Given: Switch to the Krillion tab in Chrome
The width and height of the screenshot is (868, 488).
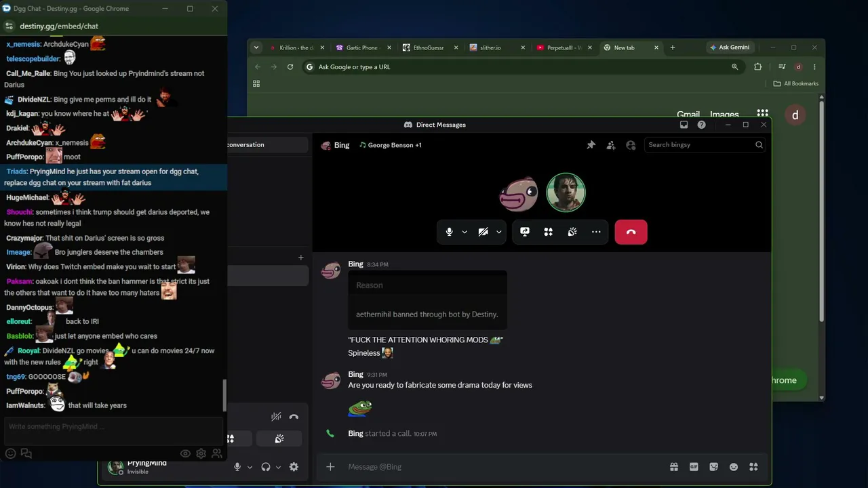Looking at the screenshot, I should point(296,47).
